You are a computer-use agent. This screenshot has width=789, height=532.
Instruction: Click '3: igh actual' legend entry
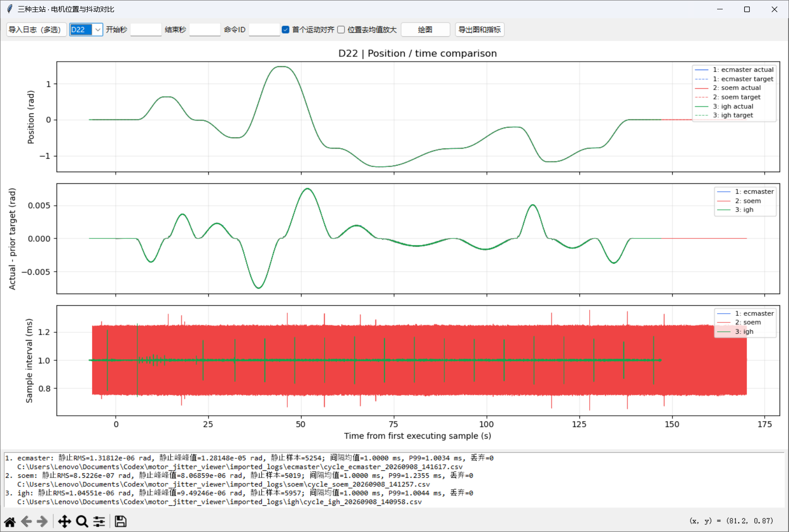[724, 106]
